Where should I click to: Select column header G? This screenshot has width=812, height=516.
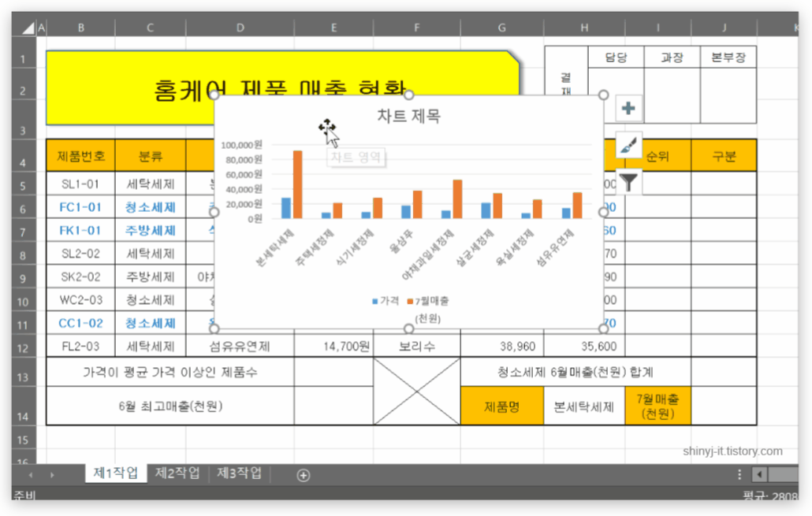point(502,28)
